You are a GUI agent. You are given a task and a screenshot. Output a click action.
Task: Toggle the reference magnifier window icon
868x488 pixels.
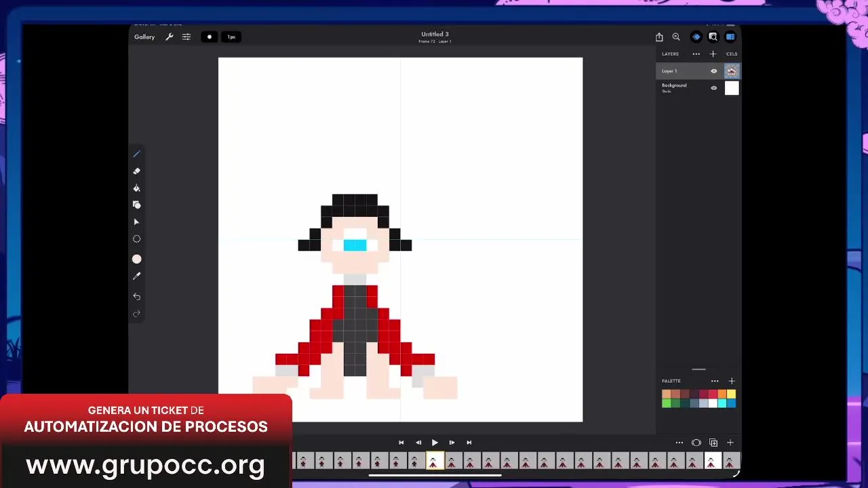pyautogui.click(x=713, y=37)
